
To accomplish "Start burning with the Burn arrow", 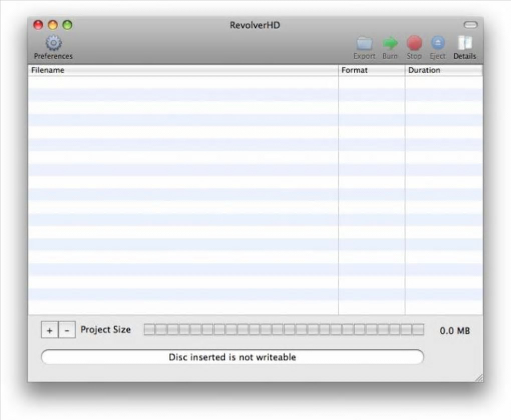I will (x=390, y=43).
